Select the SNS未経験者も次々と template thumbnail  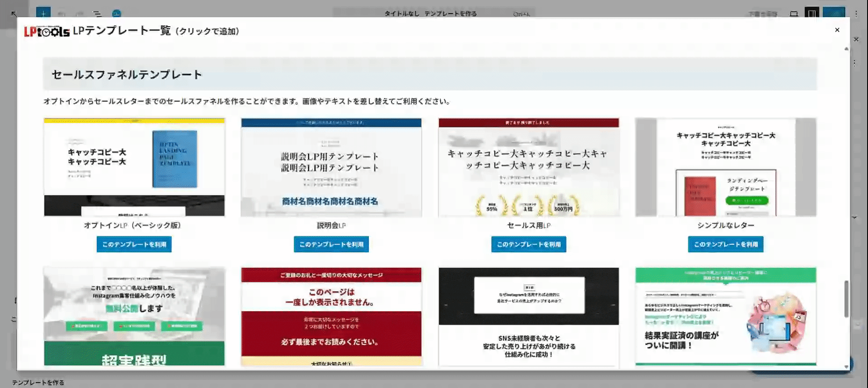[528, 317]
